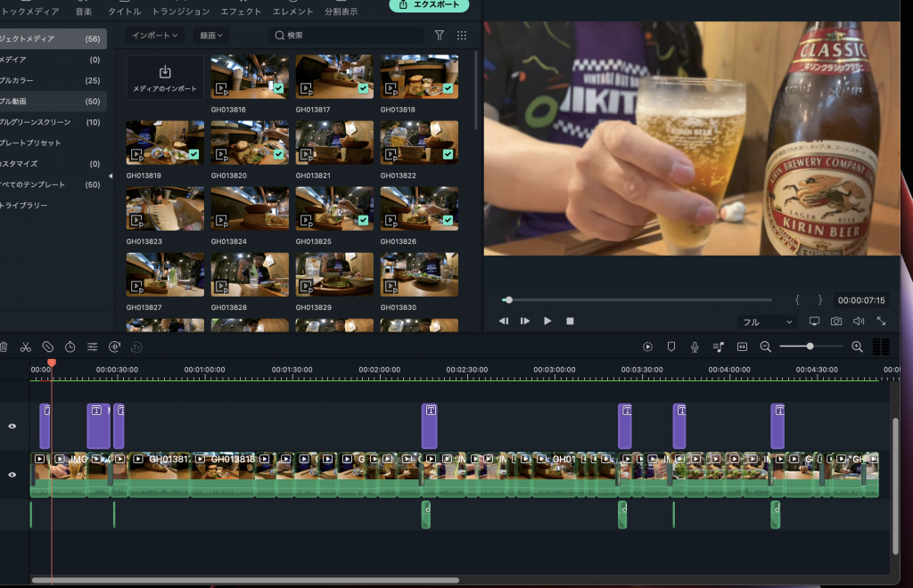Image resolution: width=913 pixels, height=588 pixels.
Task: Click the render preview icon in timeline toolbar
Action: click(x=647, y=347)
